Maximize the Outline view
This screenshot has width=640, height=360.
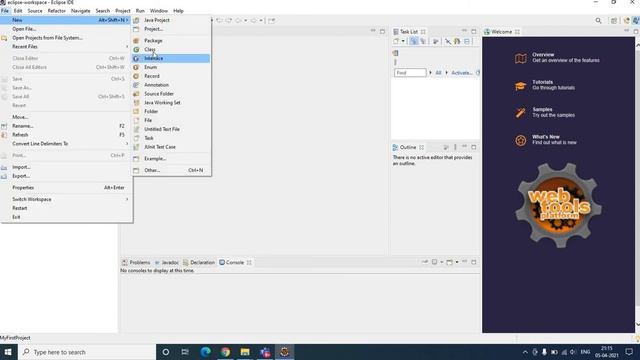474,147
